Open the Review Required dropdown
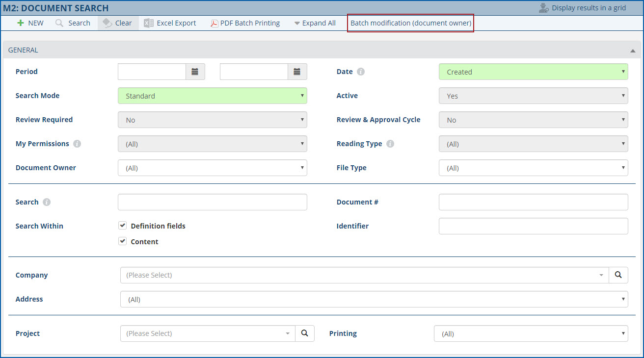This screenshot has width=644, height=358. pos(213,120)
